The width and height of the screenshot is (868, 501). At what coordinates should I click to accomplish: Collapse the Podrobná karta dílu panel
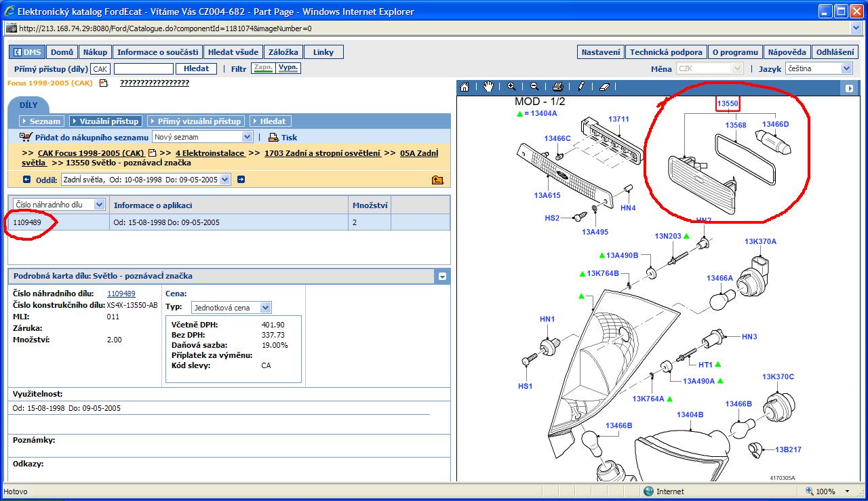coord(442,276)
